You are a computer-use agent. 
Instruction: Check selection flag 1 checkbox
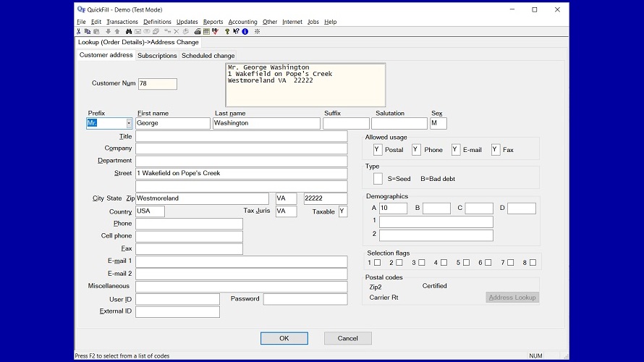(377, 263)
